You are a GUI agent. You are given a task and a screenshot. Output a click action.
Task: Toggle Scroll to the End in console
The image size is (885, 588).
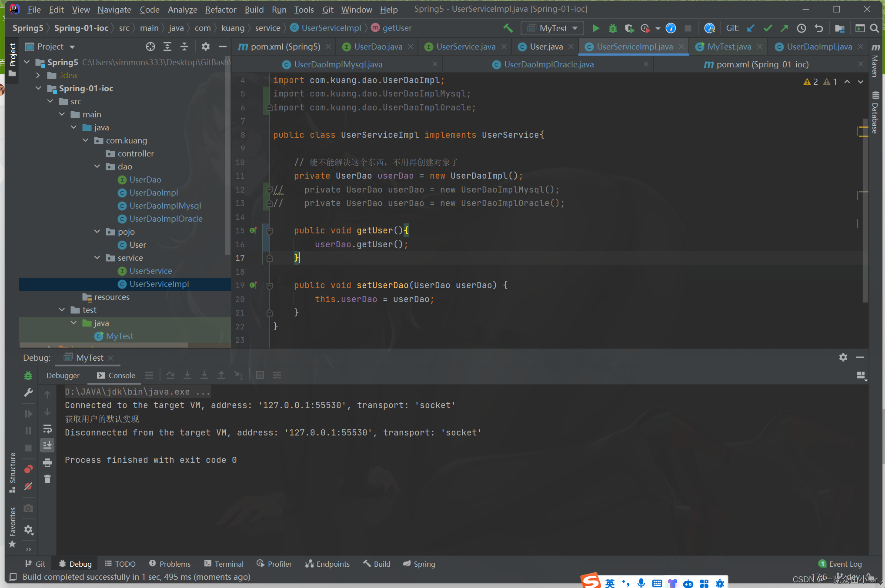pos(47,445)
